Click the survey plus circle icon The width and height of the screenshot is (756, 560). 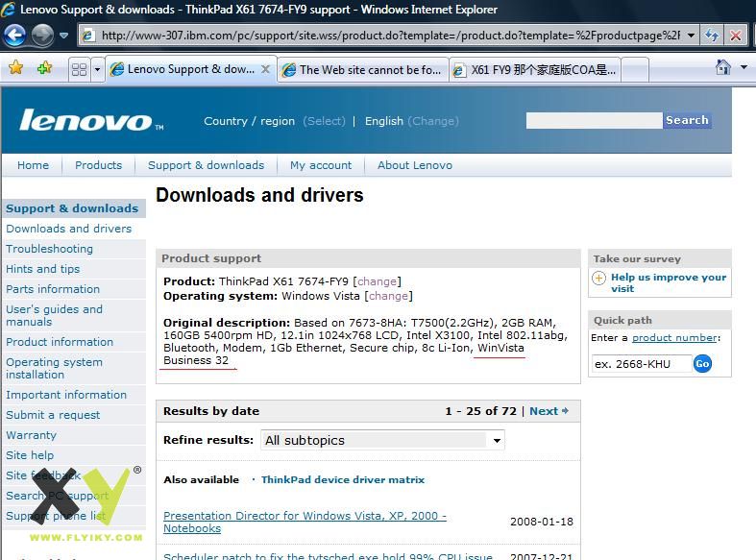pos(598,278)
